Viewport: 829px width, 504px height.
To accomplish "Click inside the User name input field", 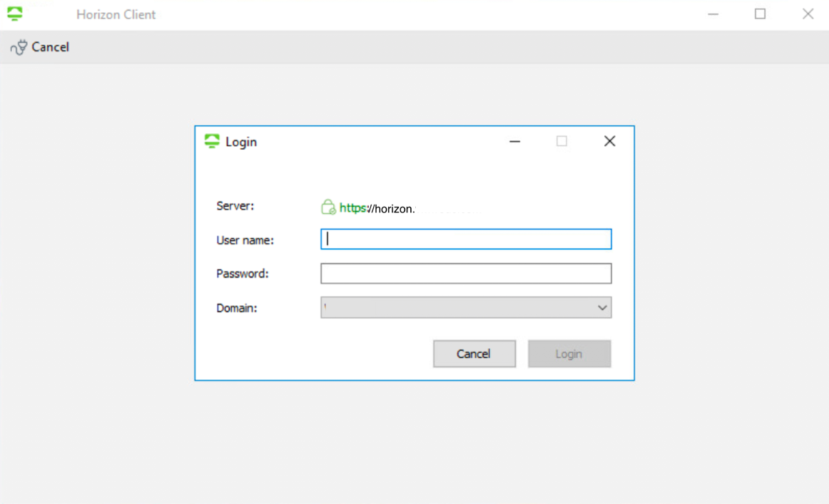I will [x=466, y=239].
